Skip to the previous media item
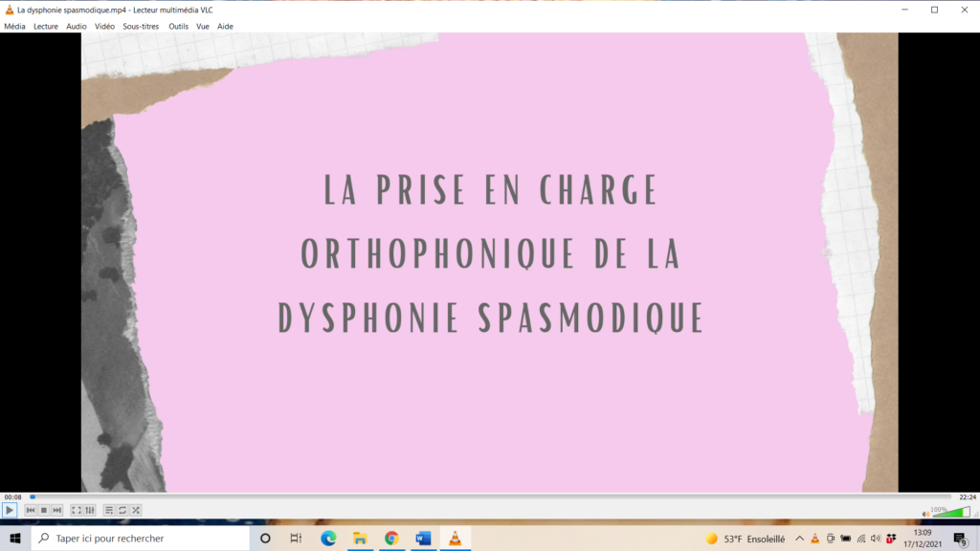980x551 pixels. click(31, 511)
